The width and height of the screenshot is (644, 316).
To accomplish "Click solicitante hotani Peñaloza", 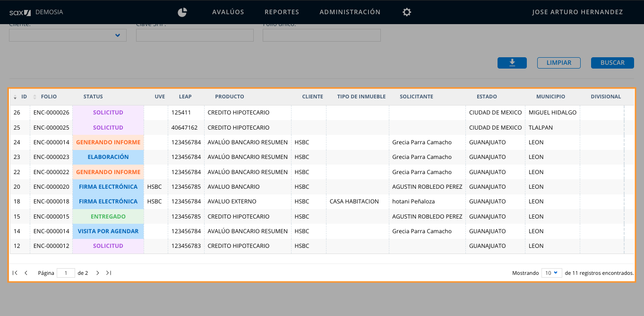I will [413, 202].
